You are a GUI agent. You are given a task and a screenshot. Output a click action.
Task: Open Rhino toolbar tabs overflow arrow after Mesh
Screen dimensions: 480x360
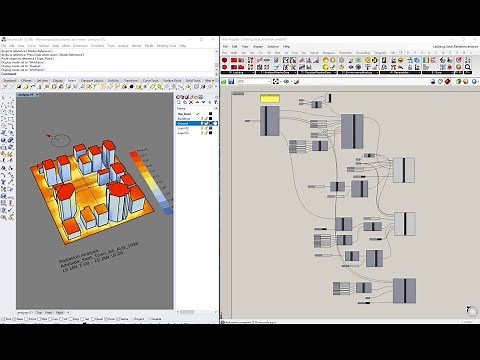click(x=212, y=80)
